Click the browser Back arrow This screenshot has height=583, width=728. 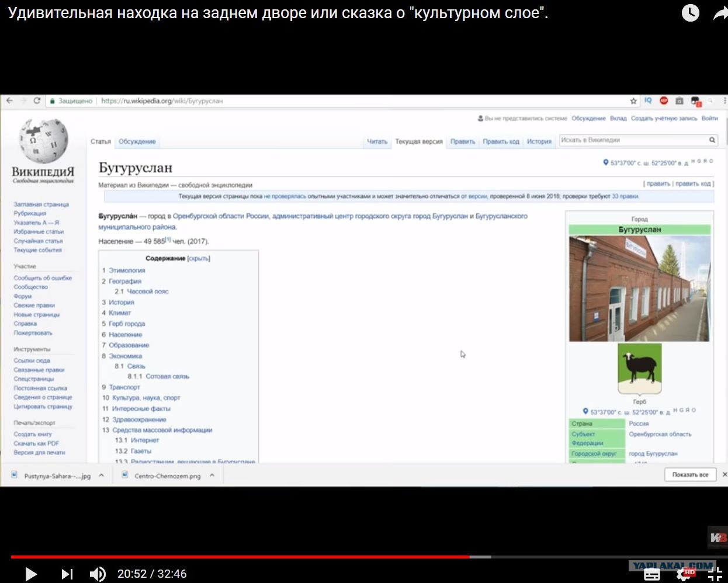9,100
